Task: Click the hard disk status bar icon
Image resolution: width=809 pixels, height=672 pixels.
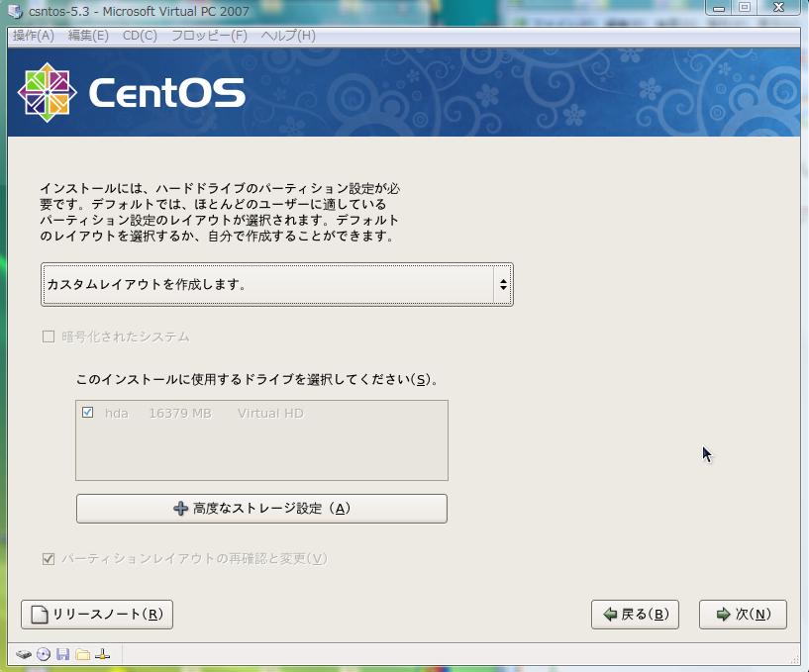Action: pos(24,654)
